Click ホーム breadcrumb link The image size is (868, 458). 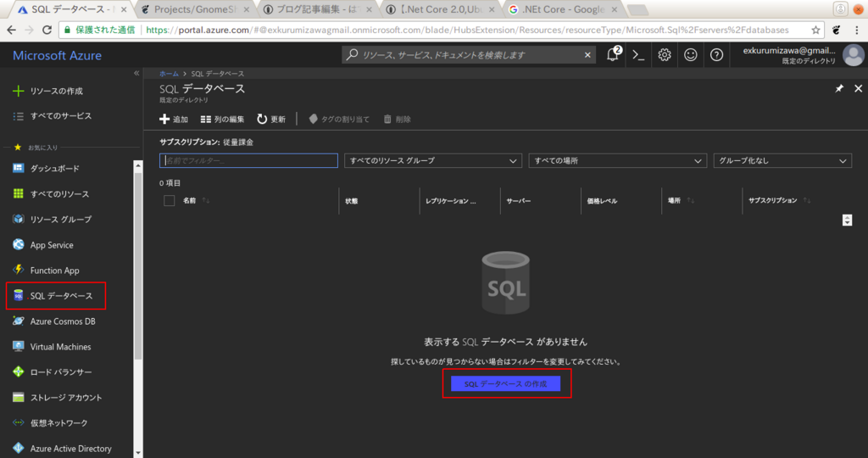[169, 74]
